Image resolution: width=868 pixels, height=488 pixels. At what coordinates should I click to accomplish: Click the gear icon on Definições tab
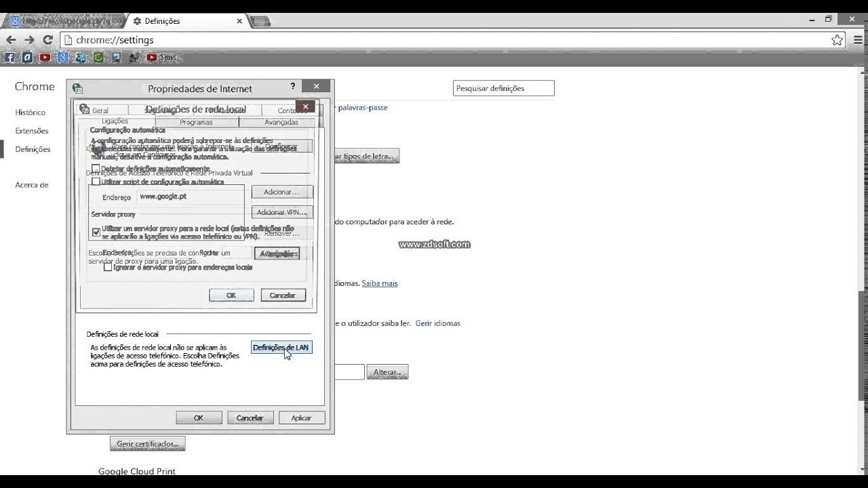137,21
